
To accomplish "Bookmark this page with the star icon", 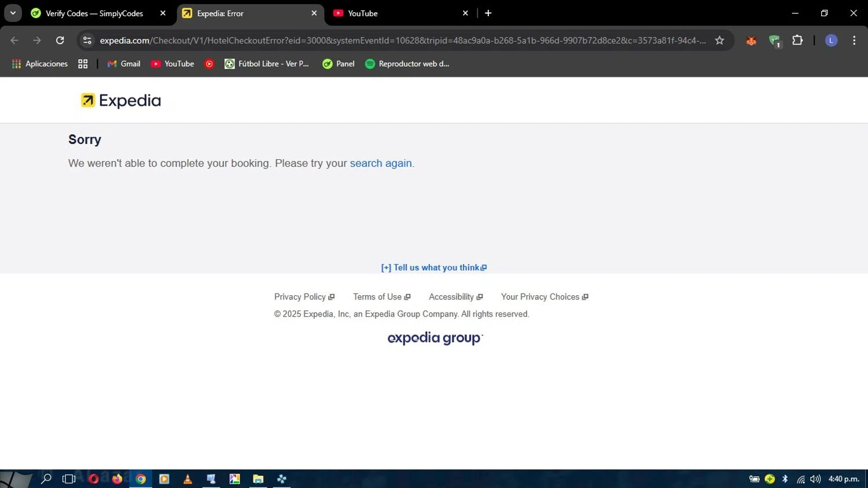I will (719, 41).
